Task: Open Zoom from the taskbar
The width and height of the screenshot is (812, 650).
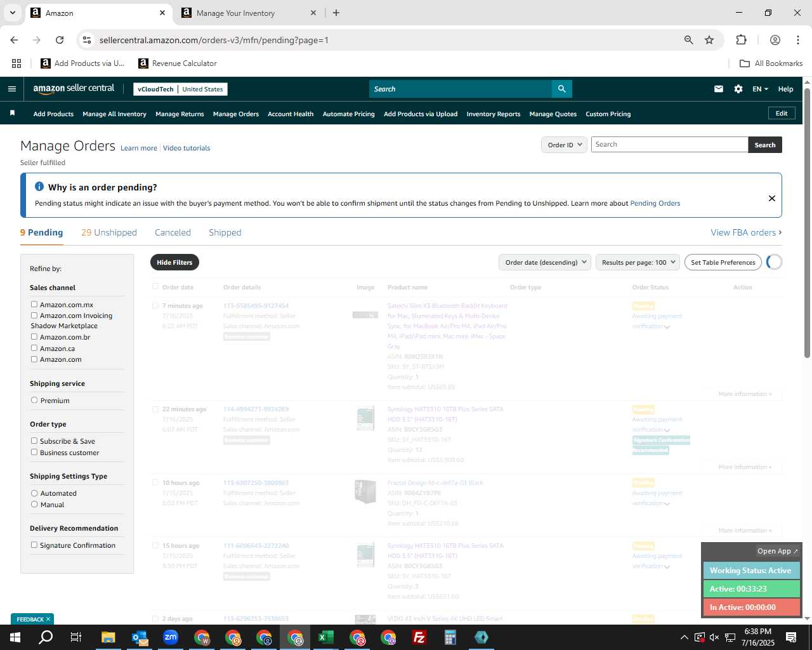Action: (171, 637)
